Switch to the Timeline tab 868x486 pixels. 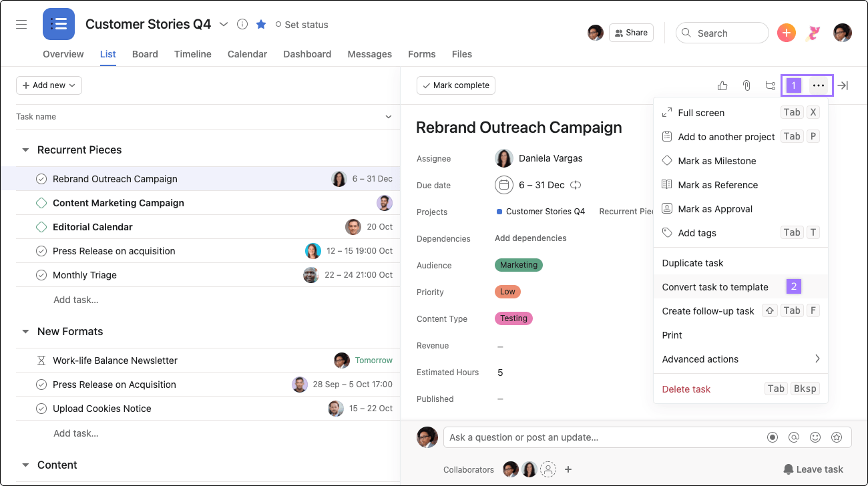point(193,54)
